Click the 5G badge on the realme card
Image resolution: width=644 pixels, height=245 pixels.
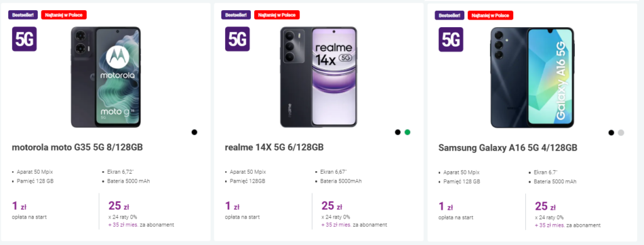237,39
